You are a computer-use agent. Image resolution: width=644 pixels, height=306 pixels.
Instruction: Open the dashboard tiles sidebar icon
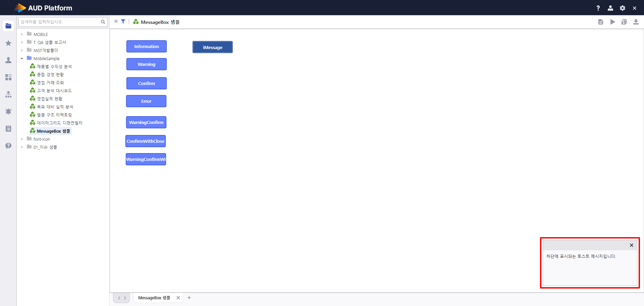[8, 77]
